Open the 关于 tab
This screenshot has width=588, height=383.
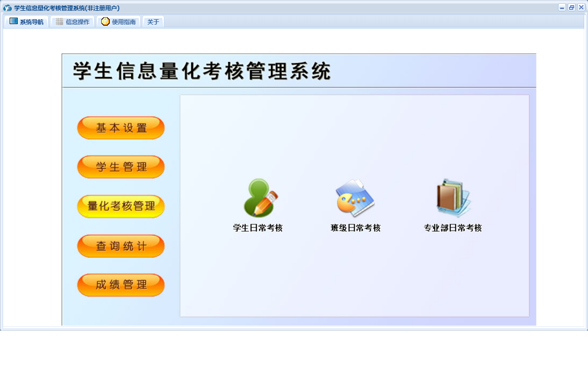pos(153,22)
